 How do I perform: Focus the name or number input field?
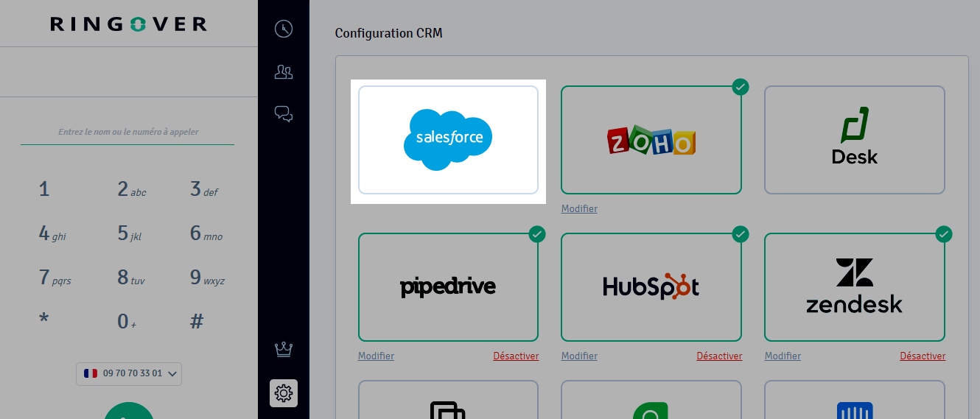(x=127, y=133)
